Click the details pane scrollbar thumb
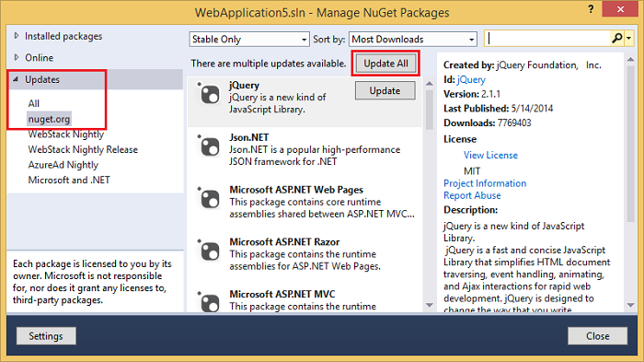 [631, 144]
